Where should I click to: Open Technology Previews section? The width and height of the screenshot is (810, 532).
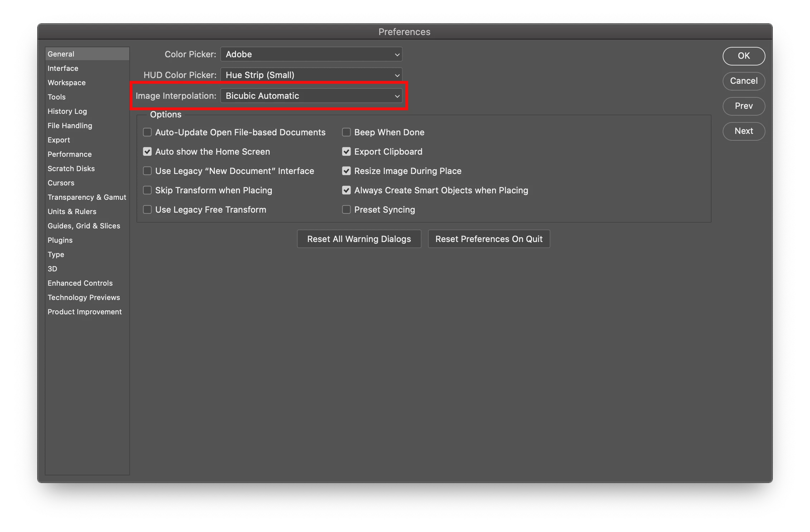(x=84, y=298)
